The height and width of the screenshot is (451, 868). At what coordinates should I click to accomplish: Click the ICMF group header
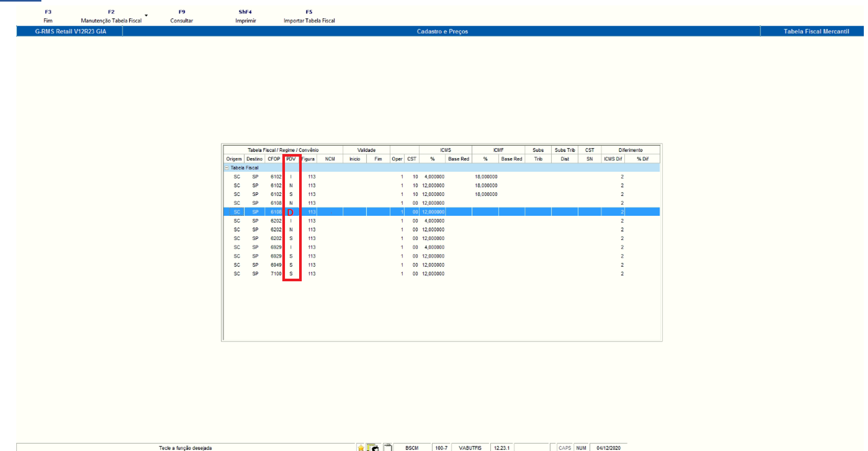coord(499,150)
